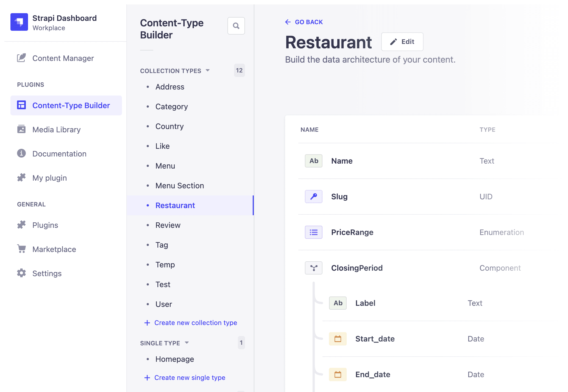568x392 pixels.
Task: Click the Strapi logo icon
Action: point(19,22)
